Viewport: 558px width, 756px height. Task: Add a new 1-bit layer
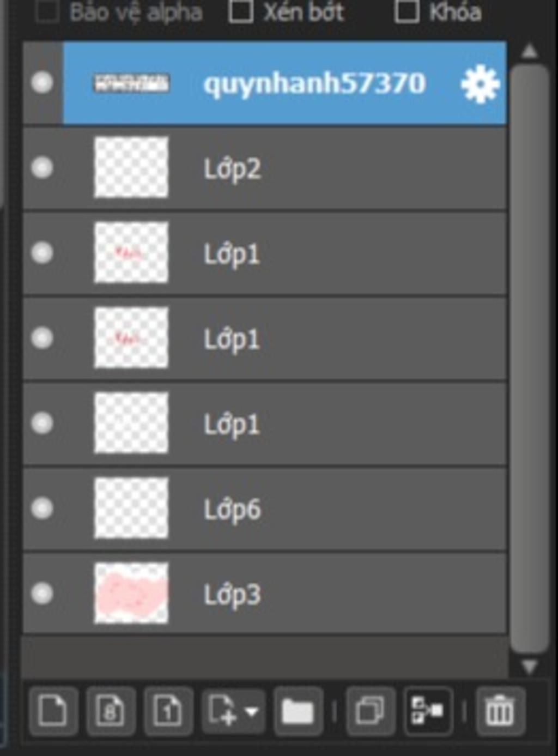pos(168,710)
